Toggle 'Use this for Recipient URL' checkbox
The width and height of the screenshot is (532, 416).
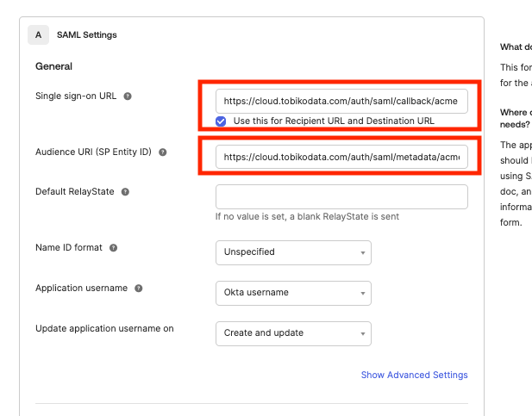221,121
